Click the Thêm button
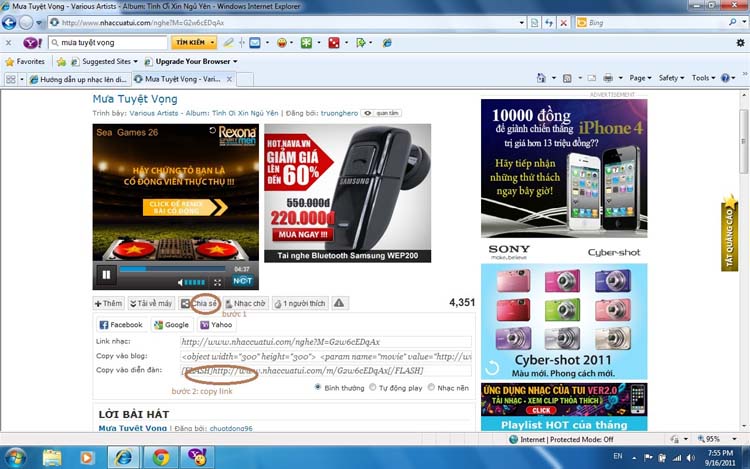 click(109, 303)
